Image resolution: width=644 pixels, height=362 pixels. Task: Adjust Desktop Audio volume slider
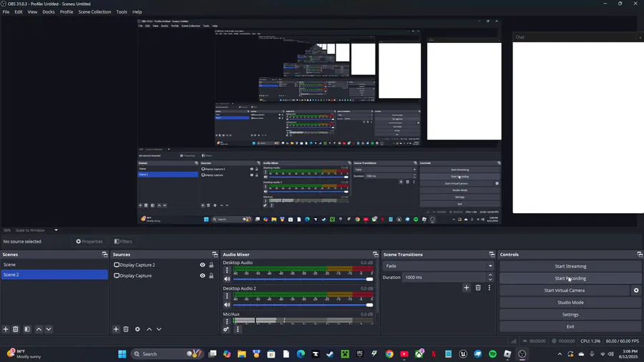[x=303, y=279]
